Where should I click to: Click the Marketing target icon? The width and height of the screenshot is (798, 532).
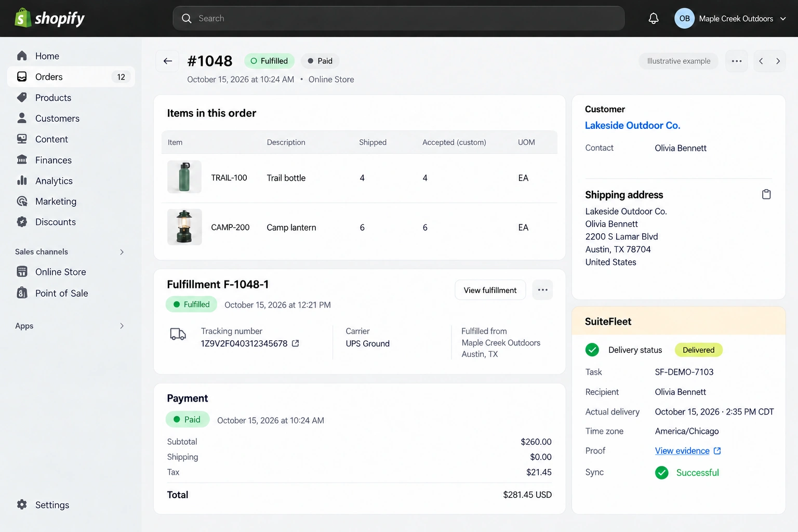tap(22, 201)
